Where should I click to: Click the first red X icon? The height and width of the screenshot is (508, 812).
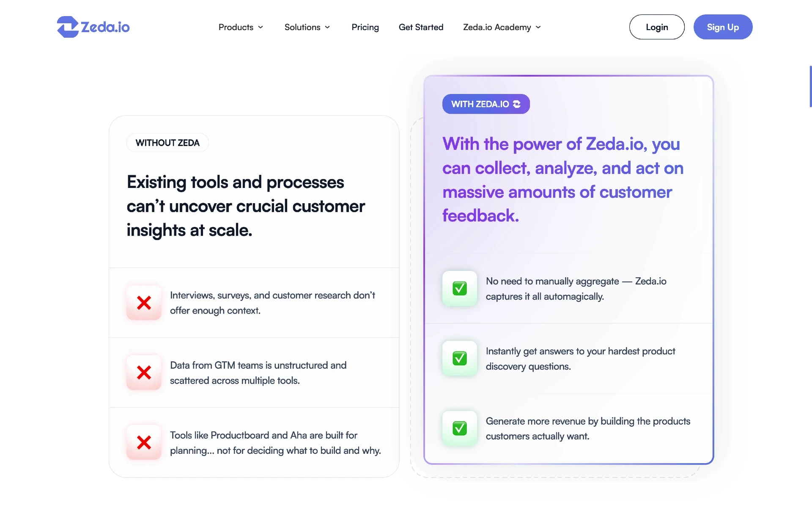coord(144,303)
